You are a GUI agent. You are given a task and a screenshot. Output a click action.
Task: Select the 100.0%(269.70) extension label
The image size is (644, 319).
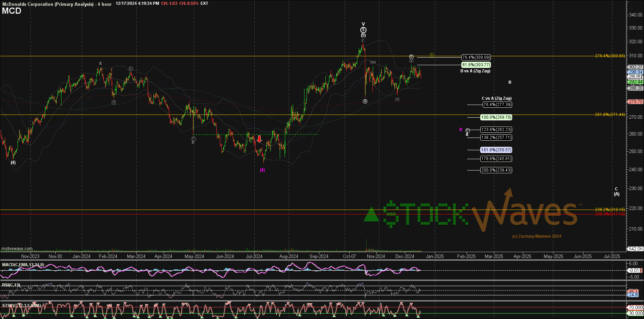click(496, 117)
